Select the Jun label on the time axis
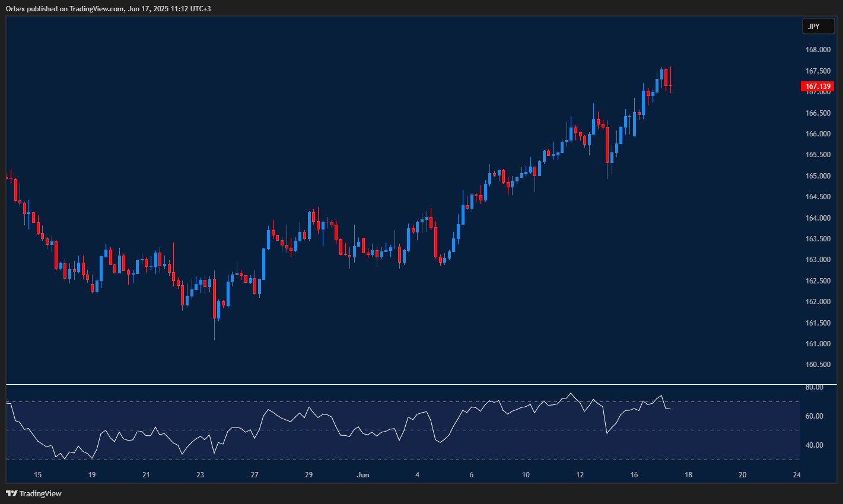 pos(363,475)
